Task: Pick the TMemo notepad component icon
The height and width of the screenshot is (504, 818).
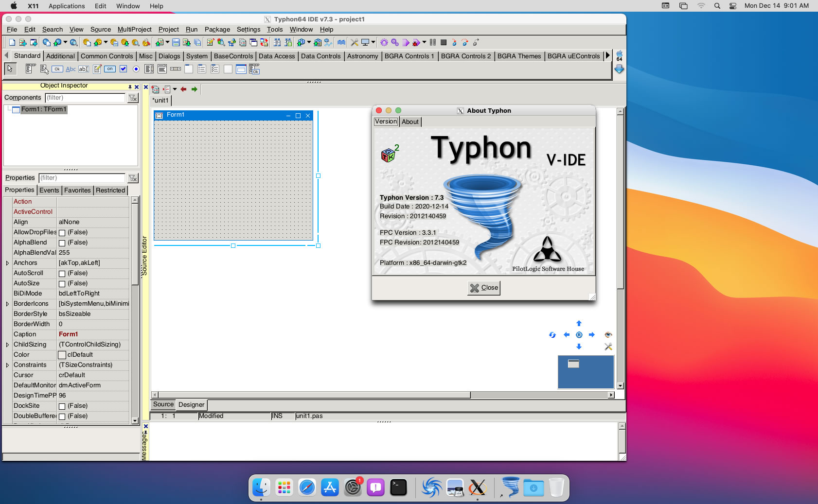Action: [x=97, y=69]
